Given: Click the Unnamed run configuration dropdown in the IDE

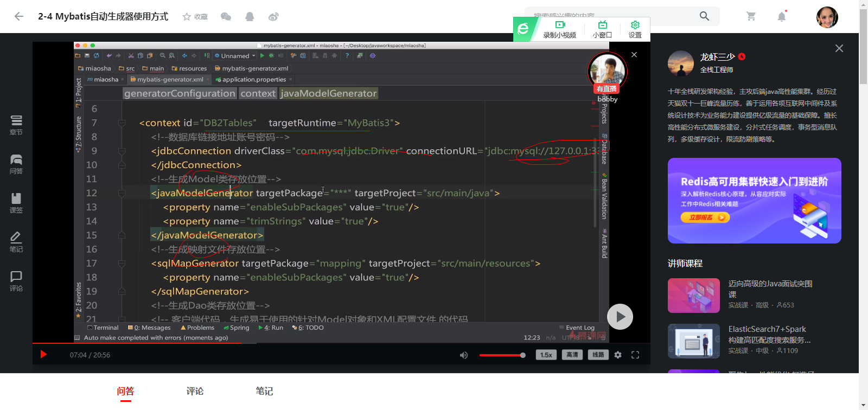Looking at the screenshot, I should tap(235, 55).
